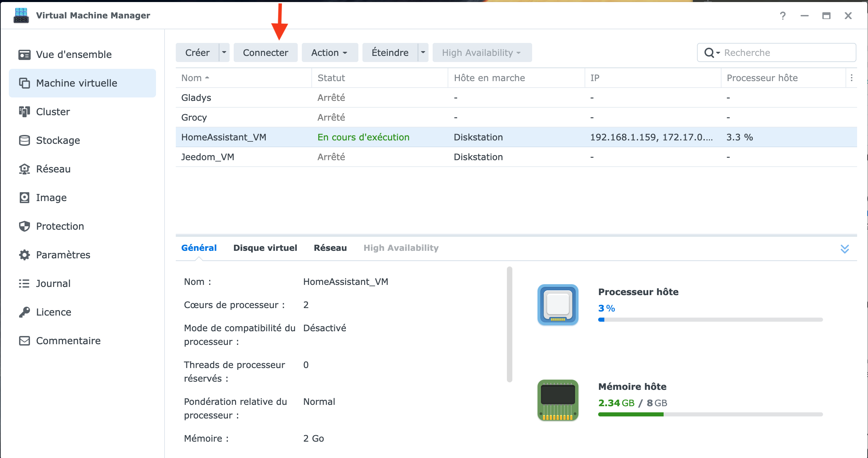Select the Gladys virtual machine row
This screenshot has height=458, width=868.
(516, 98)
